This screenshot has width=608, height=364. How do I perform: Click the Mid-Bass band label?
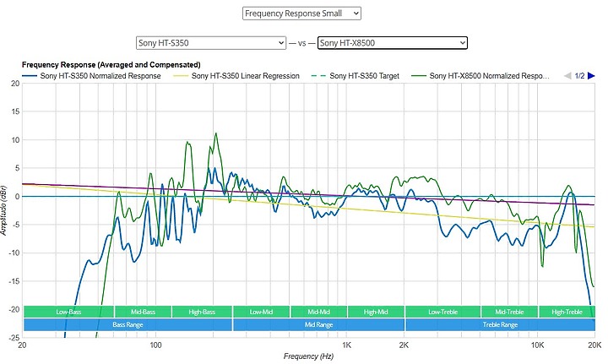(x=143, y=312)
